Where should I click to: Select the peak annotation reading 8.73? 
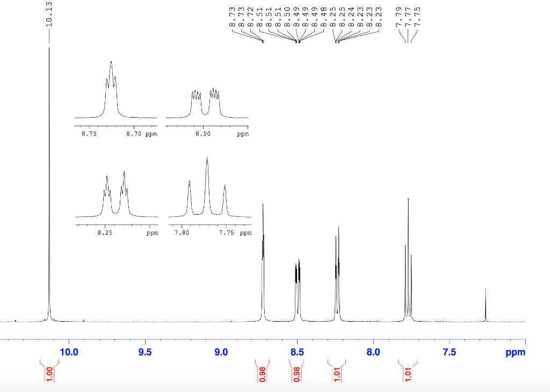(232, 16)
